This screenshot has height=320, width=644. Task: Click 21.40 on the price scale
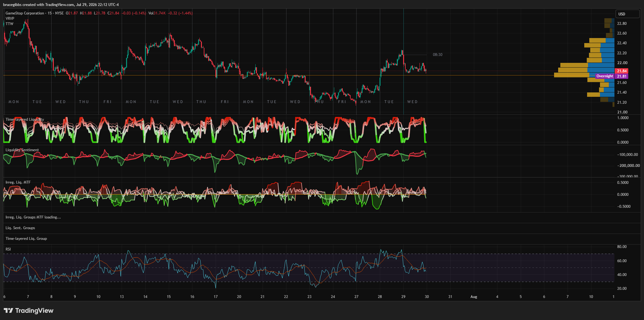pyautogui.click(x=622, y=92)
